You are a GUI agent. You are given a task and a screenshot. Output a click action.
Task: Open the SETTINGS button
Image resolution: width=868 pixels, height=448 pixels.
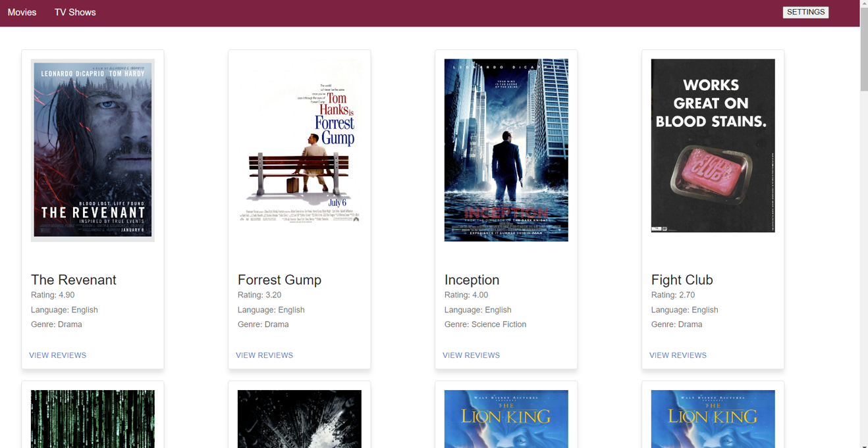click(x=805, y=12)
